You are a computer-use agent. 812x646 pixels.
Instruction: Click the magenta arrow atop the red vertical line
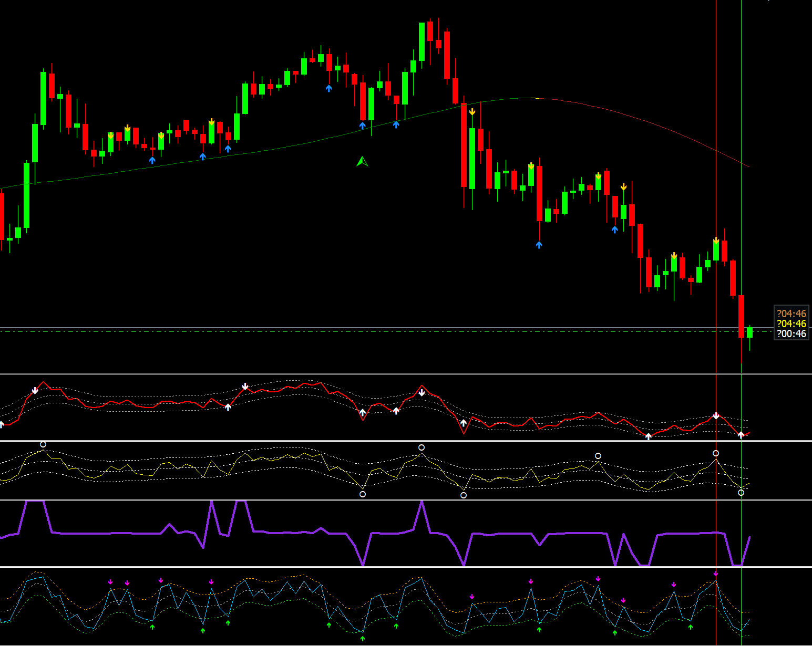click(716, 573)
